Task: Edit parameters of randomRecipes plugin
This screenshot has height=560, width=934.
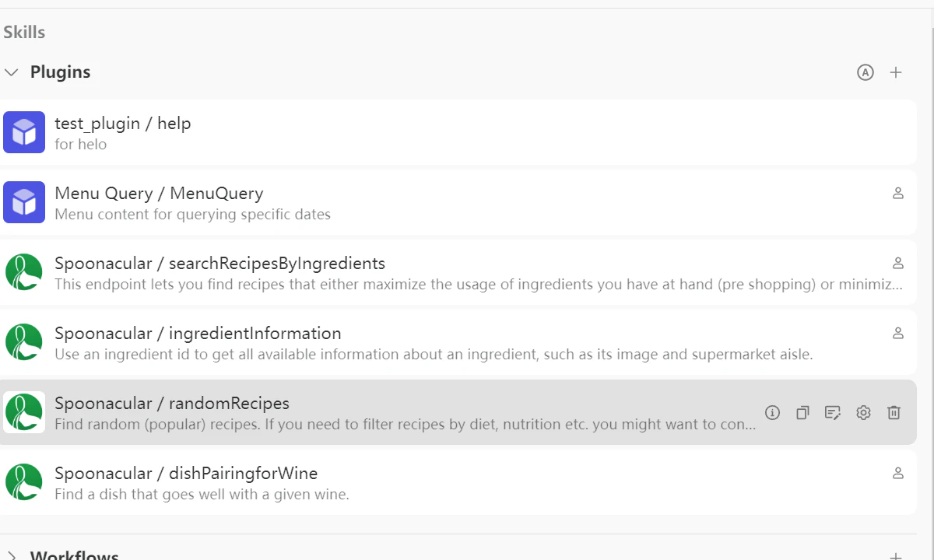Action: click(x=833, y=413)
